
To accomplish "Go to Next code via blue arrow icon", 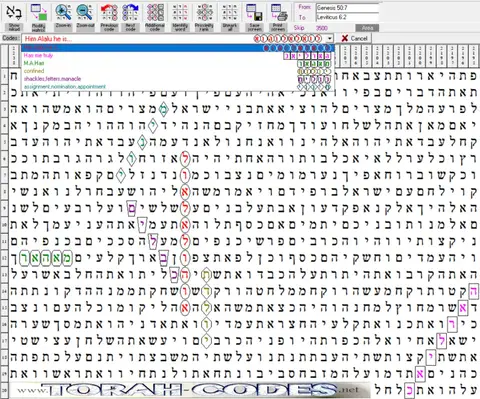I will click(x=130, y=12).
